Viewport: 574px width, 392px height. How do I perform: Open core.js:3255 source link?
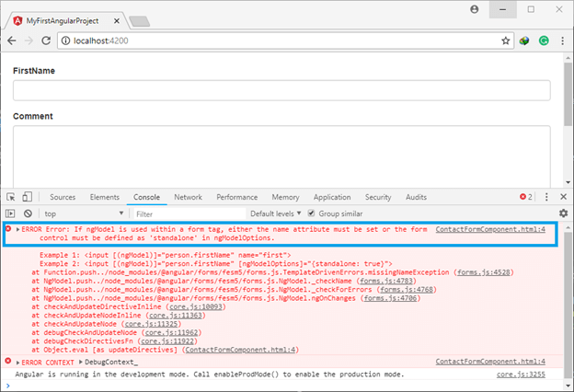click(521, 375)
